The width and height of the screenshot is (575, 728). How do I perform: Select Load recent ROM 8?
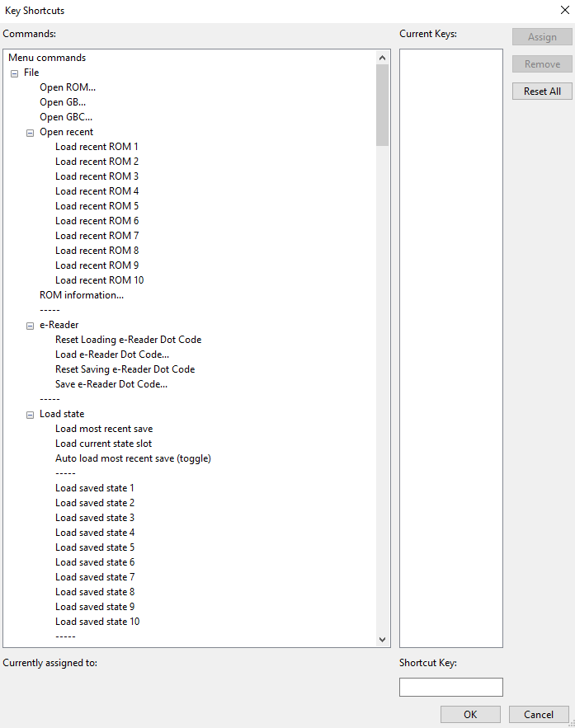point(97,251)
